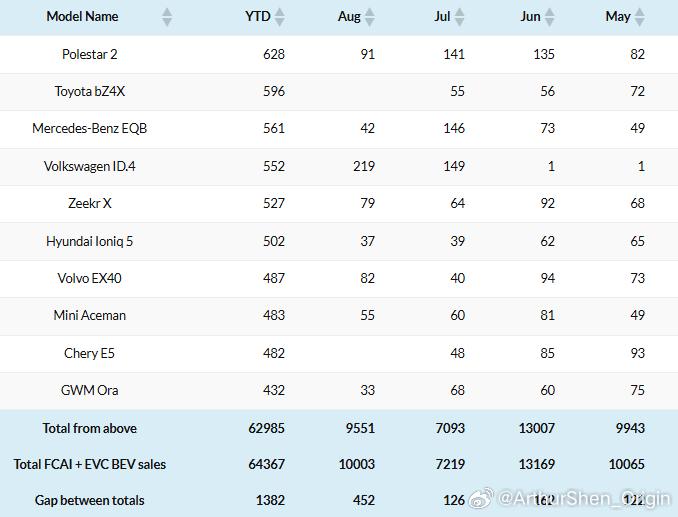Click Total from above Jun 13007
Viewport: 678px width, 517px height.
pyautogui.click(x=537, y=428)
